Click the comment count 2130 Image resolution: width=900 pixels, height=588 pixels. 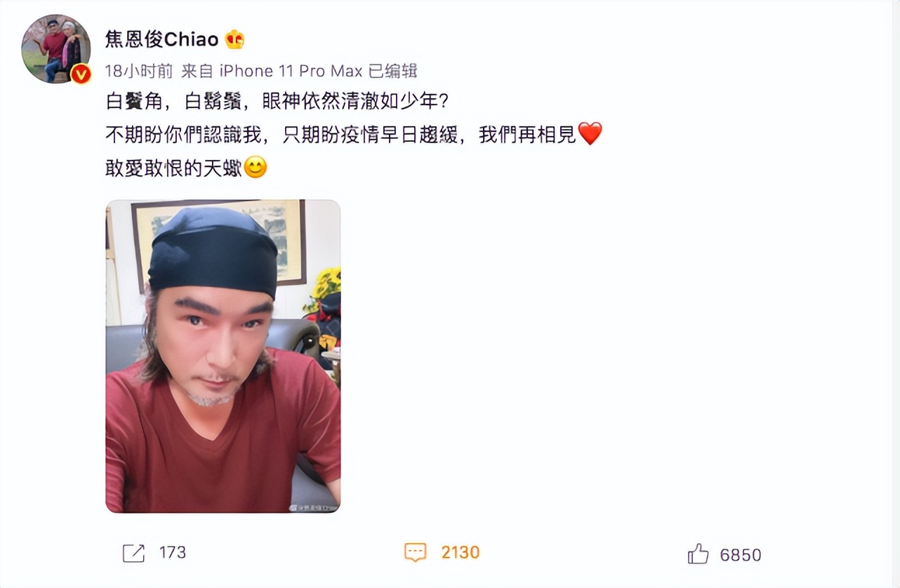coord(460,552)
